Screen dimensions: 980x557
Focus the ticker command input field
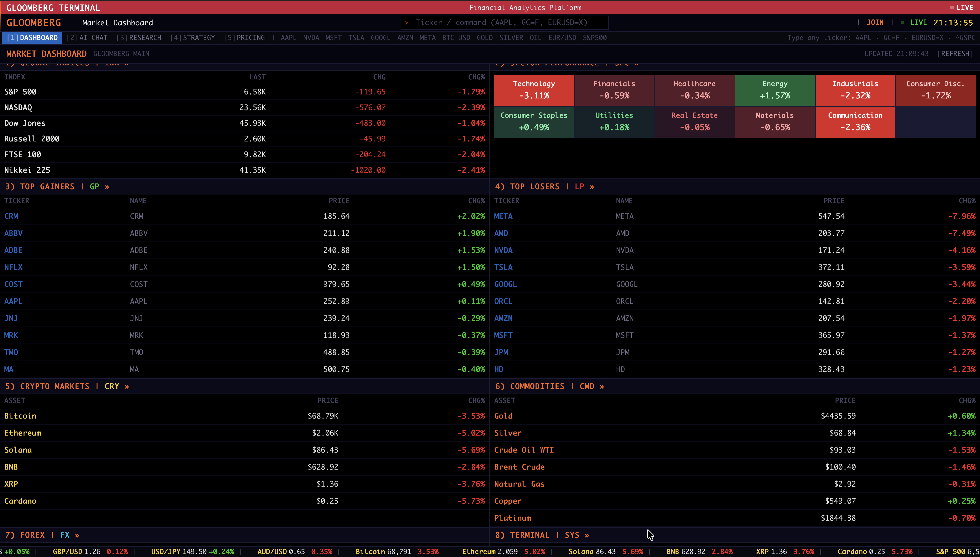(505, 23)
